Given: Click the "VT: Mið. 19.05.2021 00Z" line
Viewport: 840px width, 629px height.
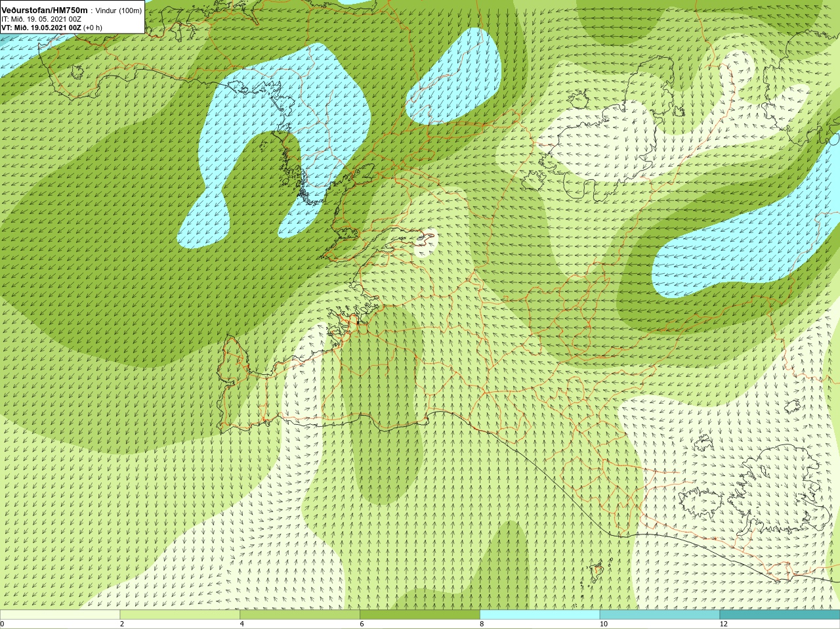Looking at the screenshot, I should click(x=41, y=28).
